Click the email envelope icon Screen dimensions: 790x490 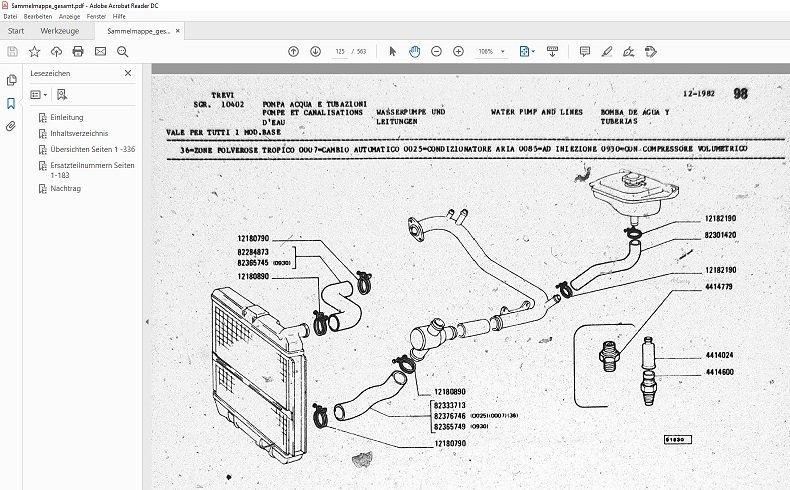tap(101, 51)
